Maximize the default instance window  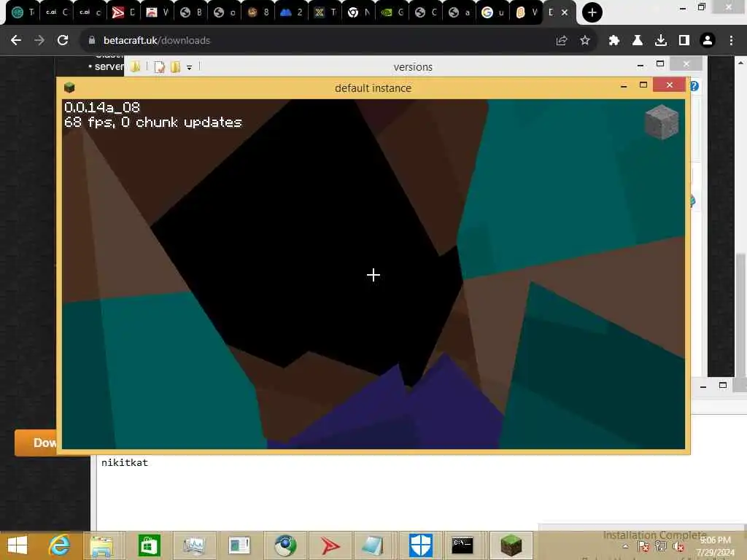coord(643,85)
